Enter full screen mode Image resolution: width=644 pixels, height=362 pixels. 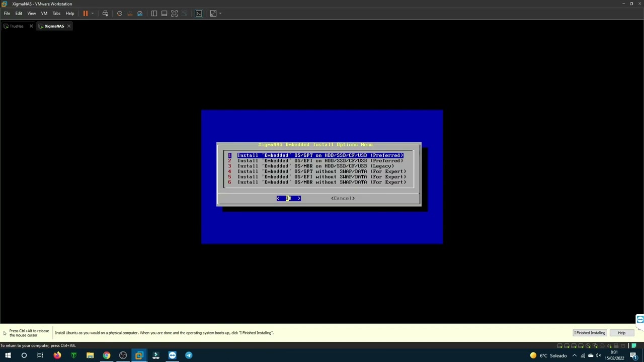point(174,14)
